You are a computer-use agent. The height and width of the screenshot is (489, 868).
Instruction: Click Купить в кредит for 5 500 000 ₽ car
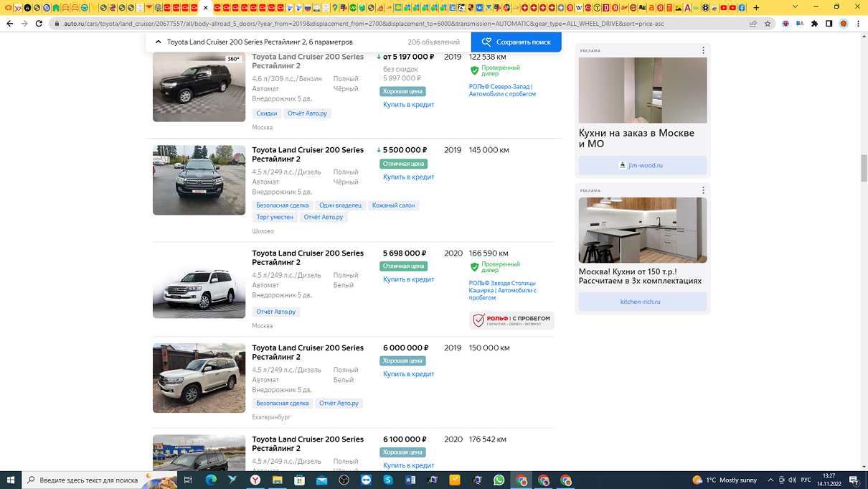(408, 177)
